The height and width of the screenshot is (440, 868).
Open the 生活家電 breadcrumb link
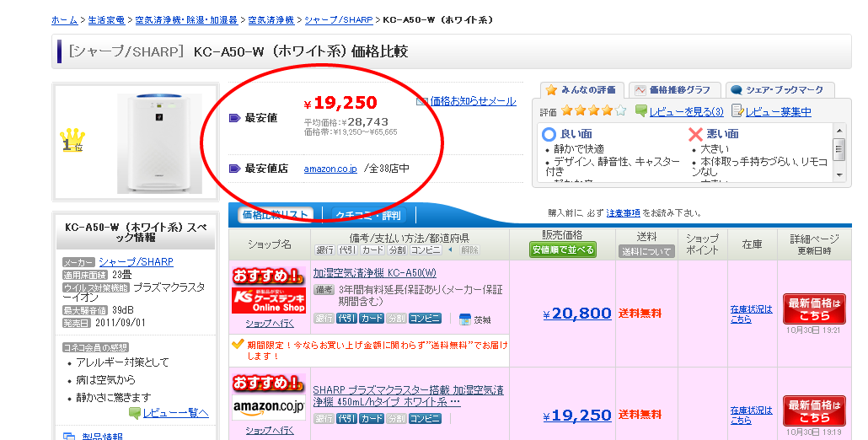(x=106, y=20)
